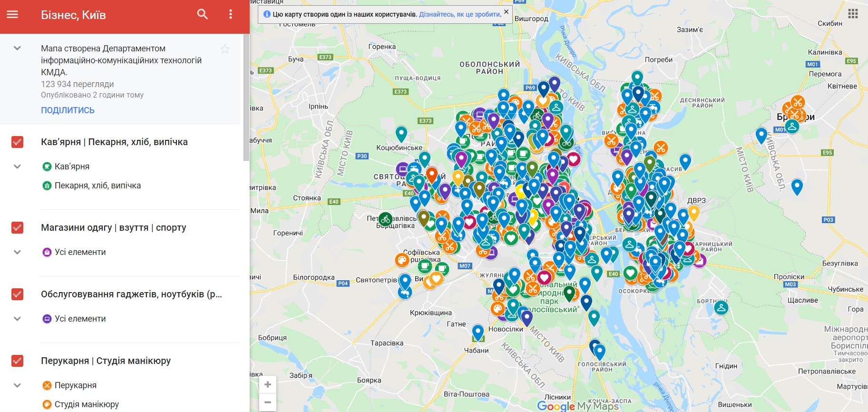The image size is (868, 412).
Task: Open the 'Дізнайтесь, як це зробити' link
Action: [459, 14]
